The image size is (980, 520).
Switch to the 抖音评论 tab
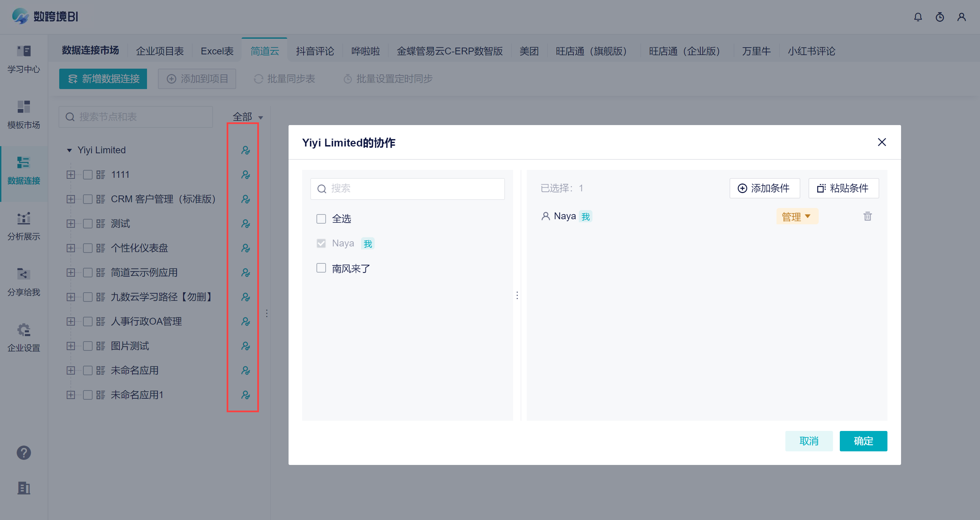click(315, 51)
